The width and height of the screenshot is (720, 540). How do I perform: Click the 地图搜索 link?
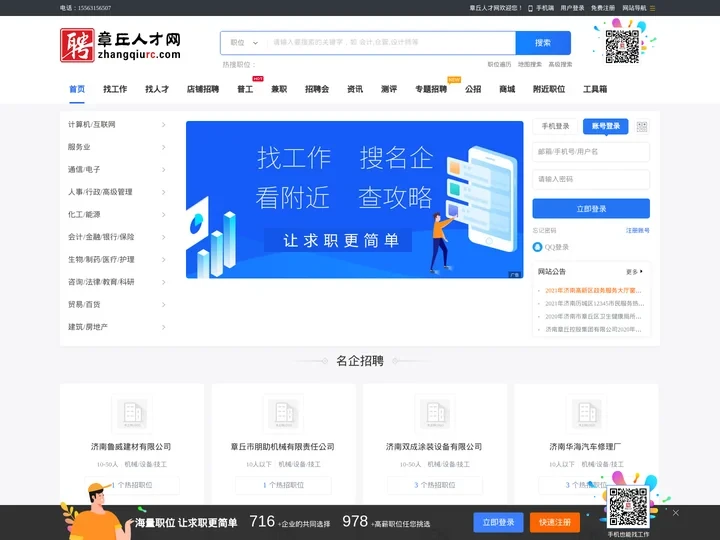tap(530, 64)
